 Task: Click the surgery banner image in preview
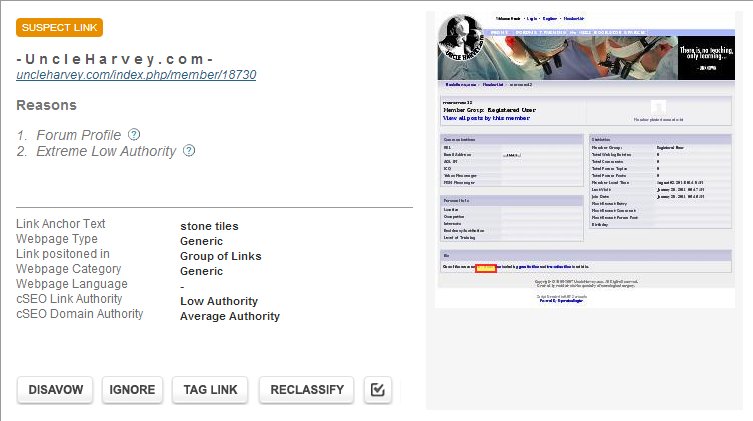(600, 58)
